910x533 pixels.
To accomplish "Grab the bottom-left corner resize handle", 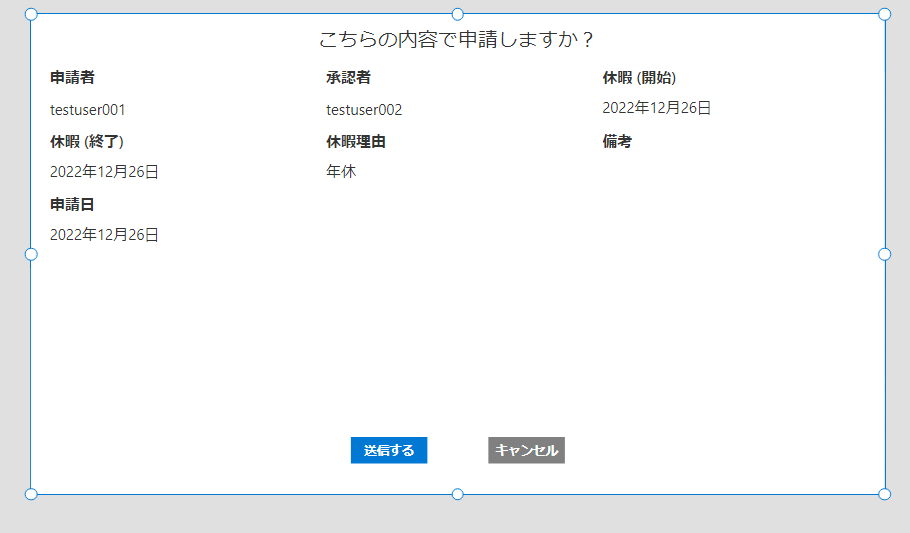I will coord(31,494).
